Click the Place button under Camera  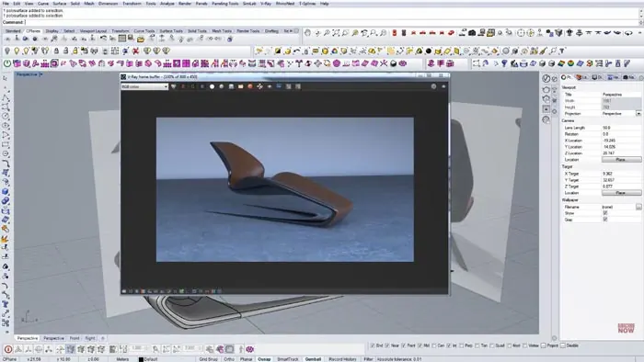[x=621, y=160]
